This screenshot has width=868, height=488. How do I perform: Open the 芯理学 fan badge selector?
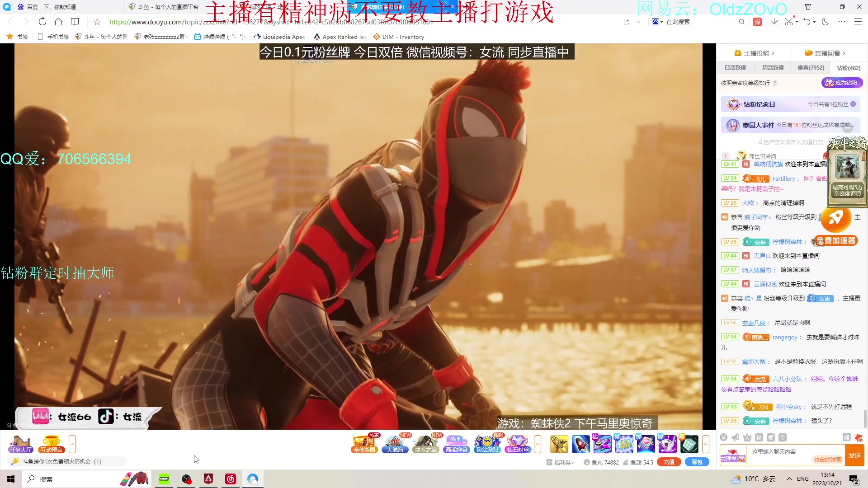[732, 455]
